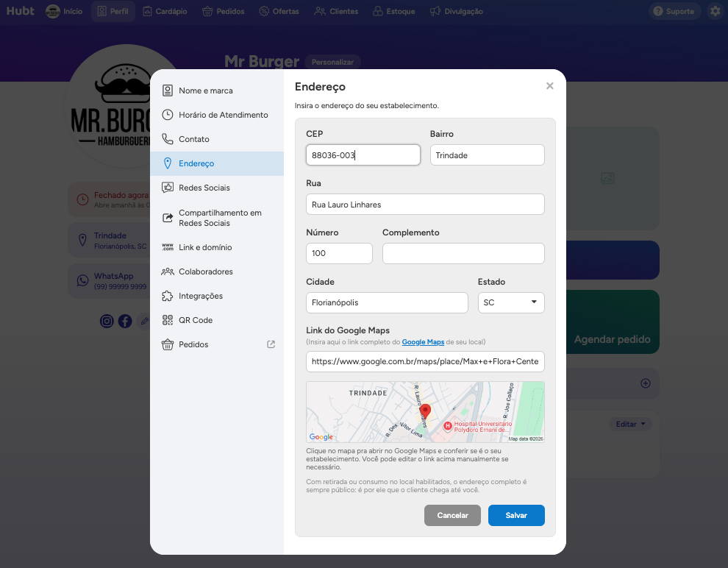Click the map preview thumbnail

click(x=425, y=412)
